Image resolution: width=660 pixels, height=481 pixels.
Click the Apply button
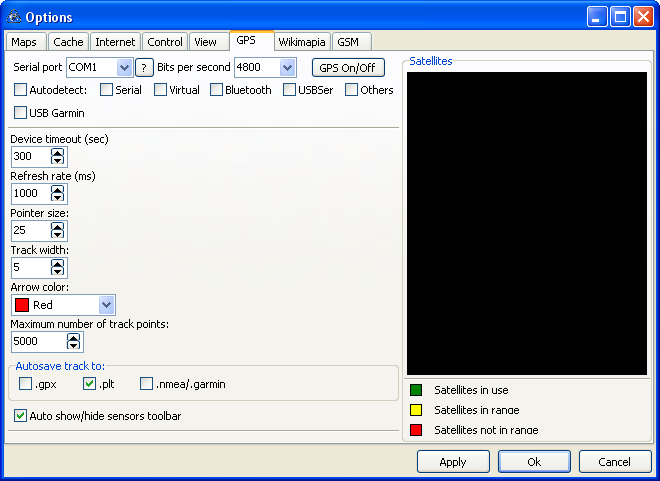453,462
